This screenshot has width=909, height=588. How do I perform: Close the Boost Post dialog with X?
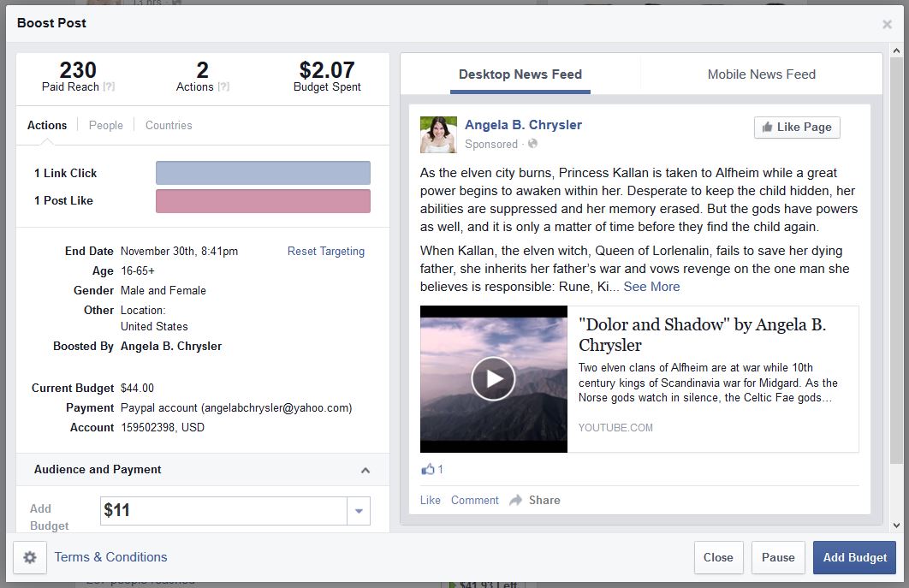(x=887, y=24)
